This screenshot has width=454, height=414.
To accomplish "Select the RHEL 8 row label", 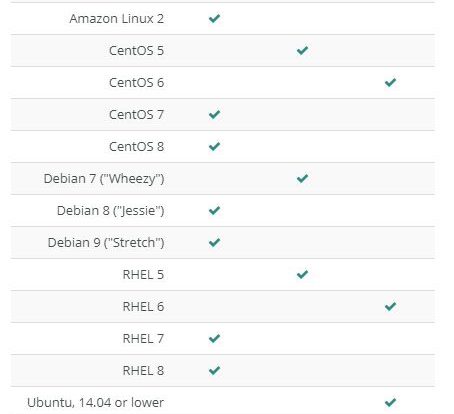I will coord(143,371).
